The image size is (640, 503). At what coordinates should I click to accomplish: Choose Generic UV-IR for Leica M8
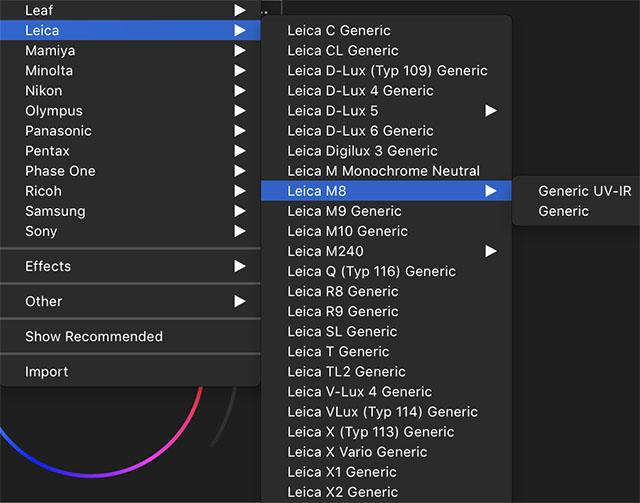pyautogui.click(x=576, y=191)
